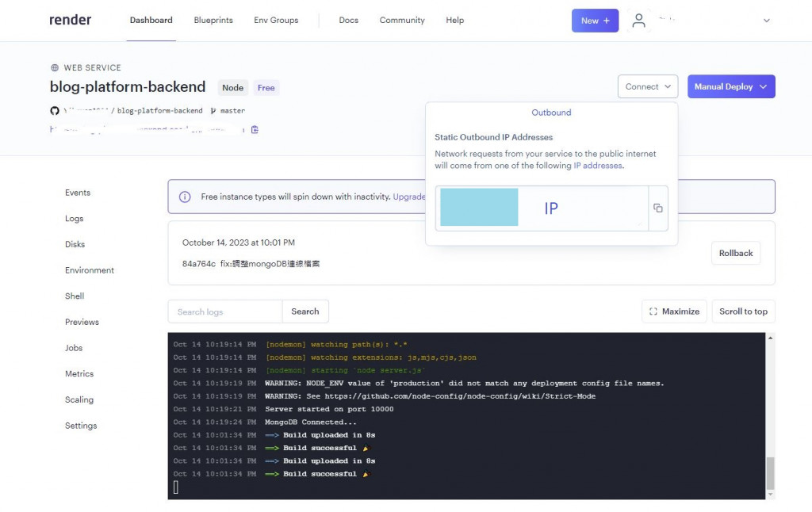Open Disks in the sidebar

click(x=75, y=244)
